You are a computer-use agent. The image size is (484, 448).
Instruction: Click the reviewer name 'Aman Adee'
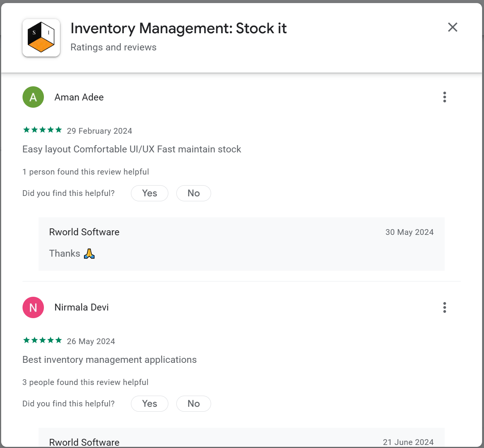click(x=79, y=97)
